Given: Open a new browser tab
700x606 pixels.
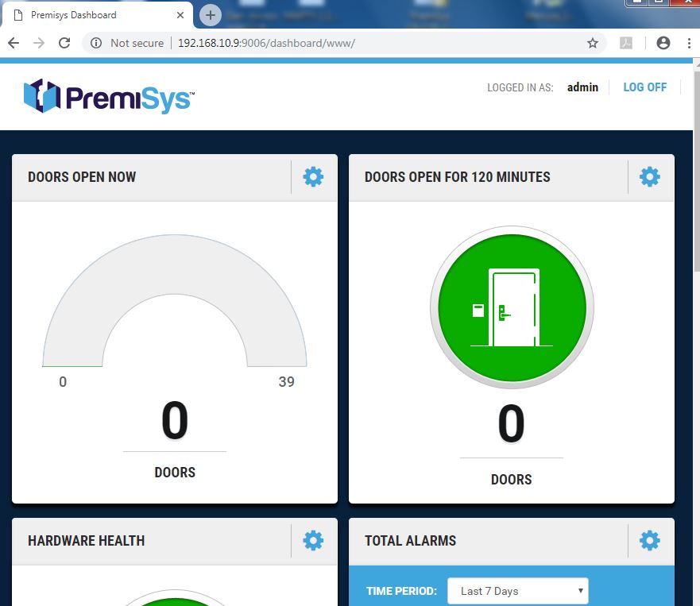Looking at the screenshot, I should (211, 15).
